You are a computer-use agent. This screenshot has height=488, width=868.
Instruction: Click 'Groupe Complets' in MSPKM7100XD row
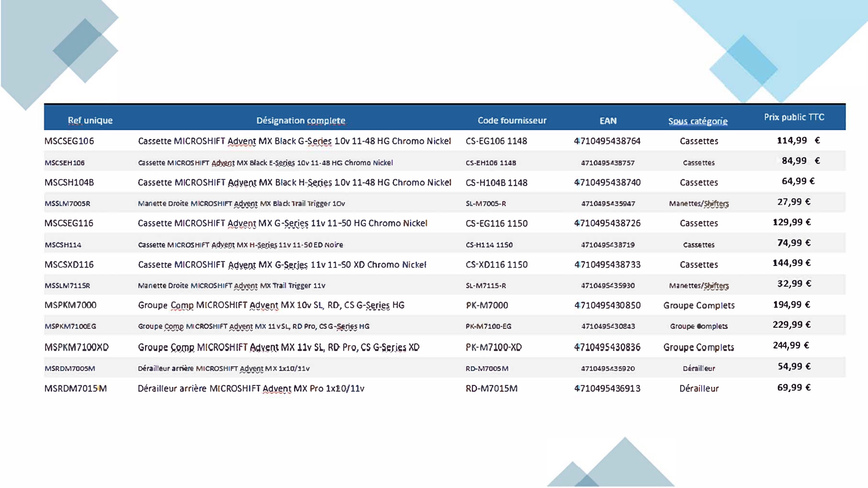(x=699, y=347)
